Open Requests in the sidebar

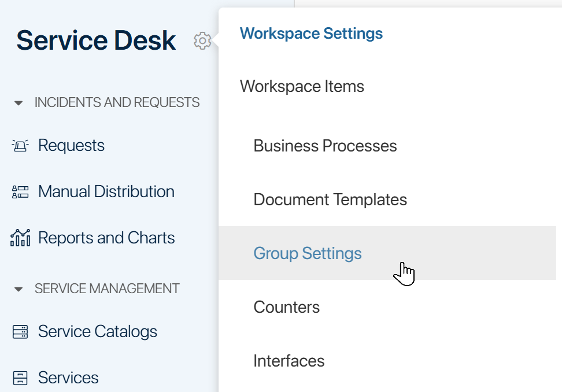71,146
